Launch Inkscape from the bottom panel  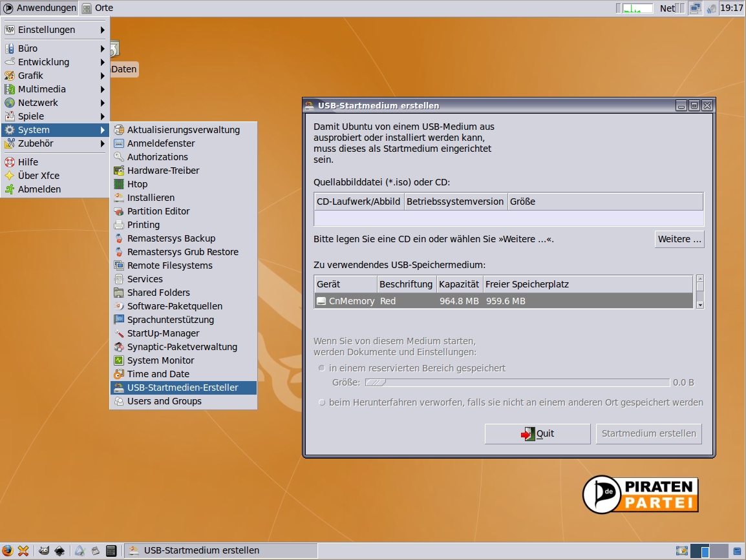(59, 550)
